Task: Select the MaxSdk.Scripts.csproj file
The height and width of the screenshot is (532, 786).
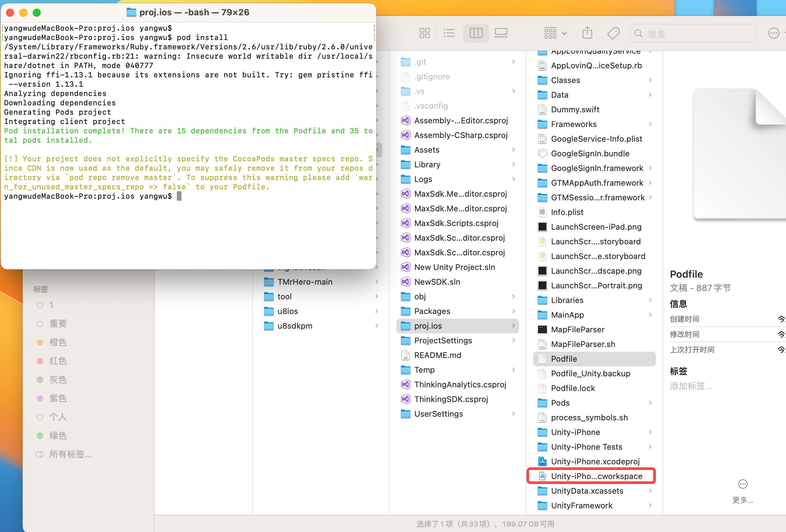Action: click(457, 223)
